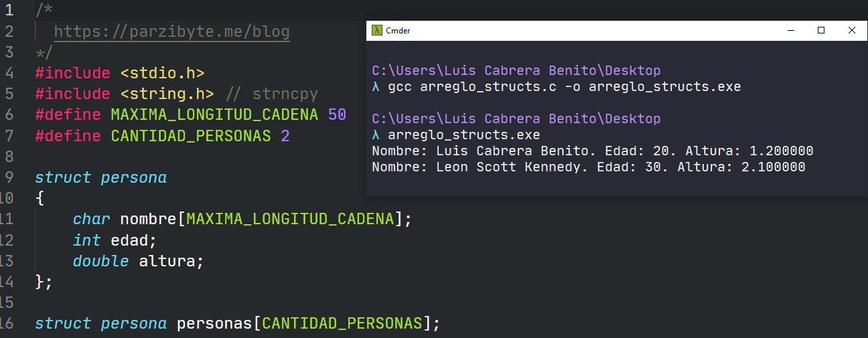
Task: Open the parzibyte.me/blog link in comment
Action: click(171, 31)
